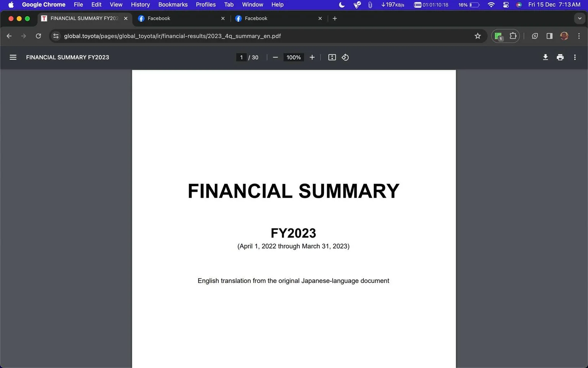Open Chrome three-dot menu
This screenshot has height=368, width=588.
[x=579, y=36]
